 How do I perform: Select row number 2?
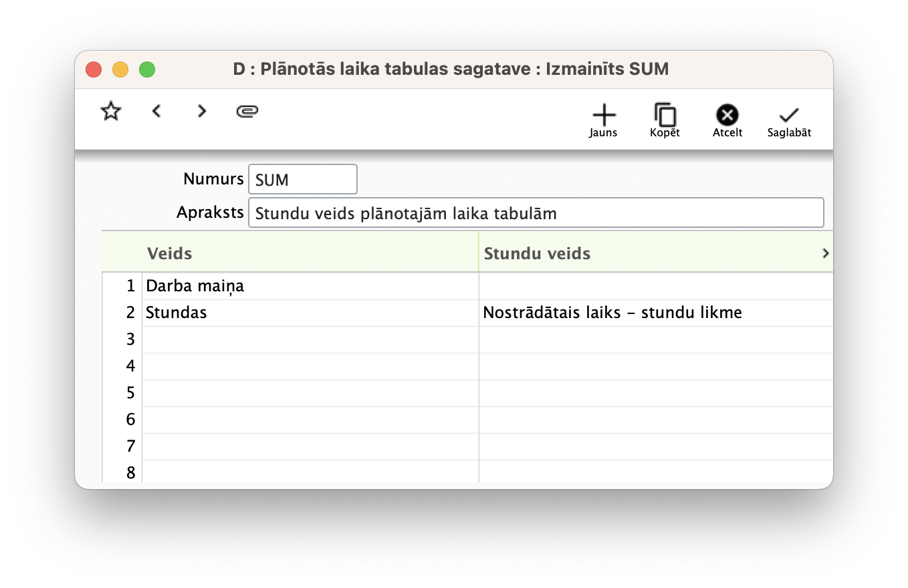coord(123,313)
